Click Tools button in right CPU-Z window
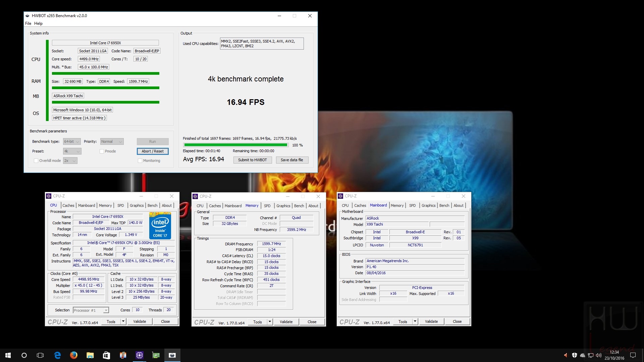The width and height of the screenshot is (644, 362). [403, 321]
